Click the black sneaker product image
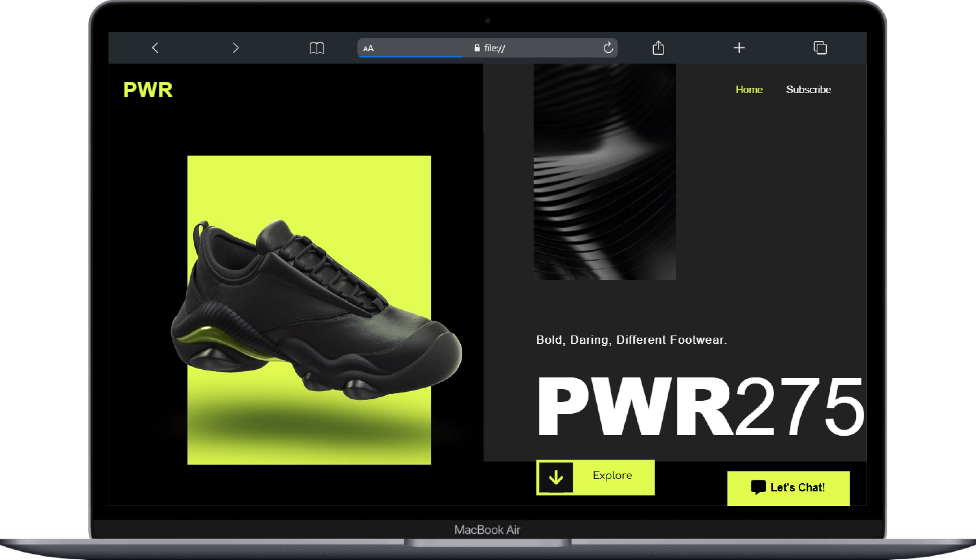Viewport: 976px width, 560px height. tap(316, 310)
